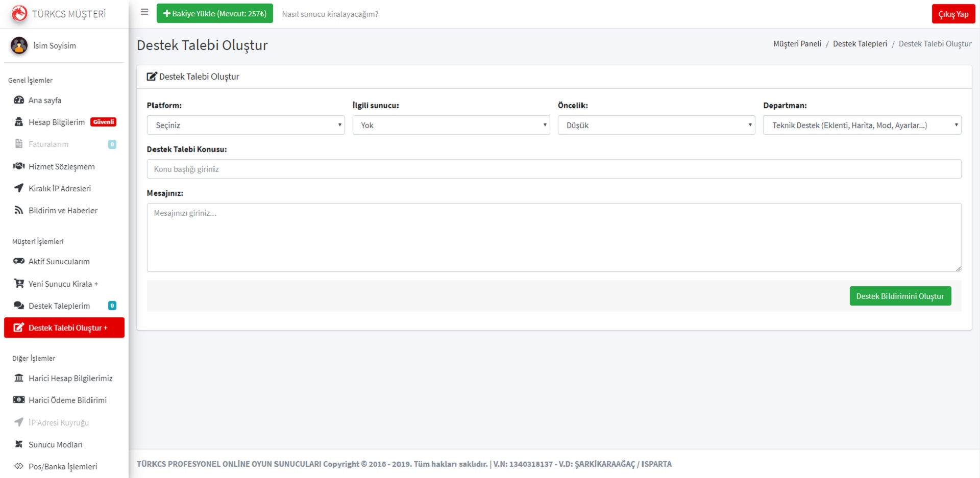The height and width of the screenshot is (478, 980).
Task: Expand the İlgili sunucu dropdown
Action: 451,125
